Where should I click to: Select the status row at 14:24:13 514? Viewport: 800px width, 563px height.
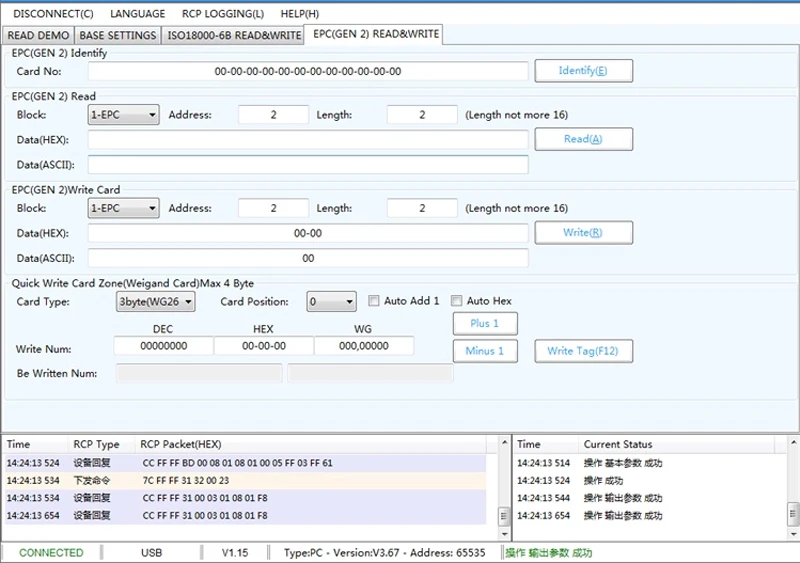651,463
